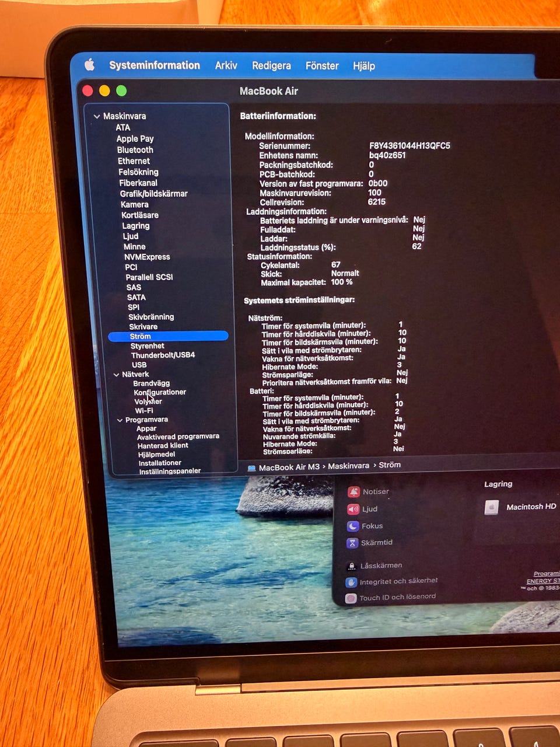Collapse the Maskinvara section
Screen dimensions: 560x747
(x=97, y=117)
